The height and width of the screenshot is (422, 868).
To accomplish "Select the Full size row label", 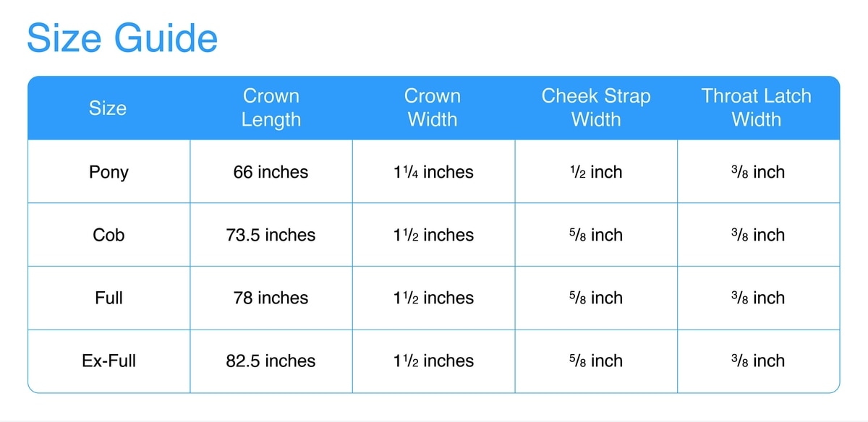I will 109,298.
